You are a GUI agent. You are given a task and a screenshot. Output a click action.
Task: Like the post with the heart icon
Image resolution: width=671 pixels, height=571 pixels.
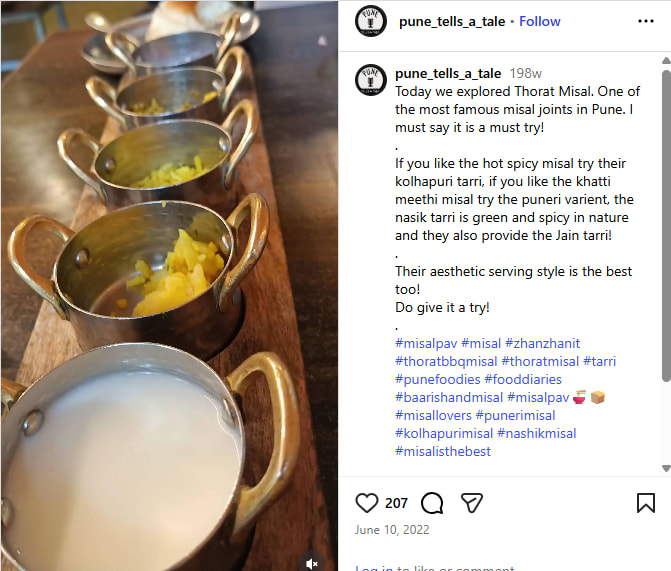(x=367, y=503)
